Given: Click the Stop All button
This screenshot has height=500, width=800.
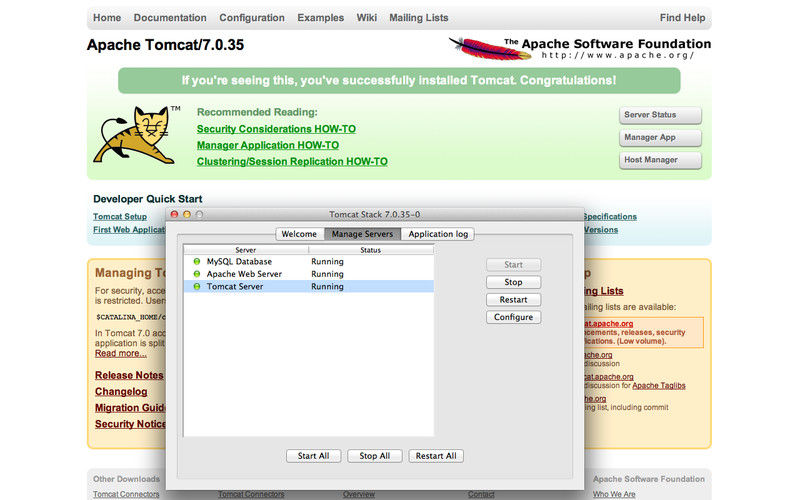Looking at the screenshot, I should coord(374,456).
